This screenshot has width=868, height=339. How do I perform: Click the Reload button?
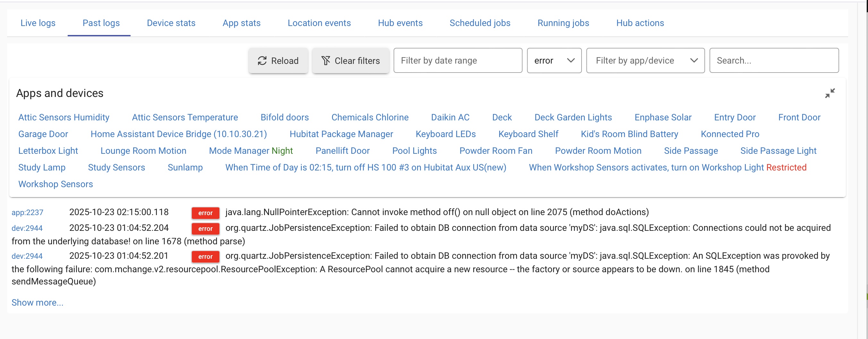(x=278, y=61)
